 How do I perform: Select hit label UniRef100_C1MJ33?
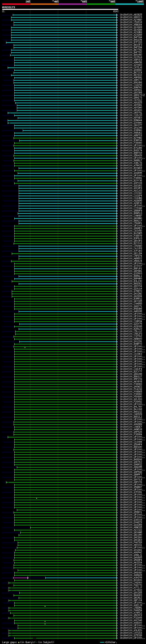pos(131,115)
